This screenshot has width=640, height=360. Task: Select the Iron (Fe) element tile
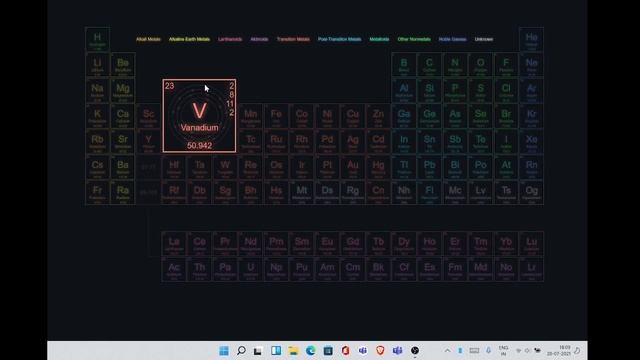click(x=276, y=116)
